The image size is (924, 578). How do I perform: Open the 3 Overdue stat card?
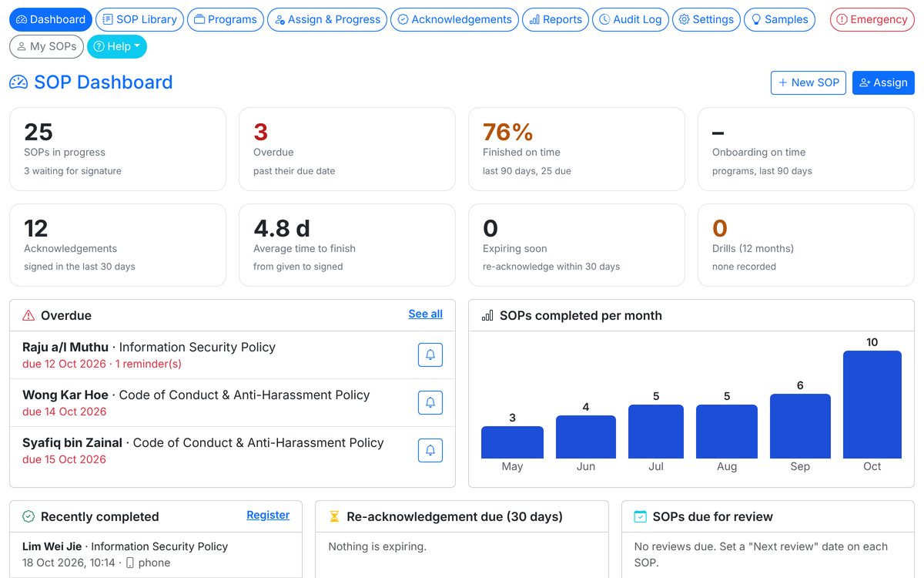tap(347, 149)
